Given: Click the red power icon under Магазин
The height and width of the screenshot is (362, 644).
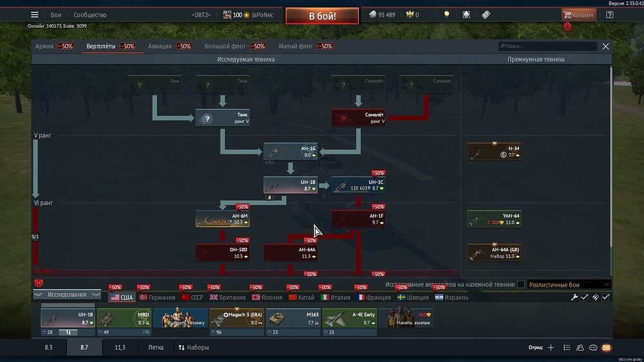Looking at the screenshot, I should (567, 26).
